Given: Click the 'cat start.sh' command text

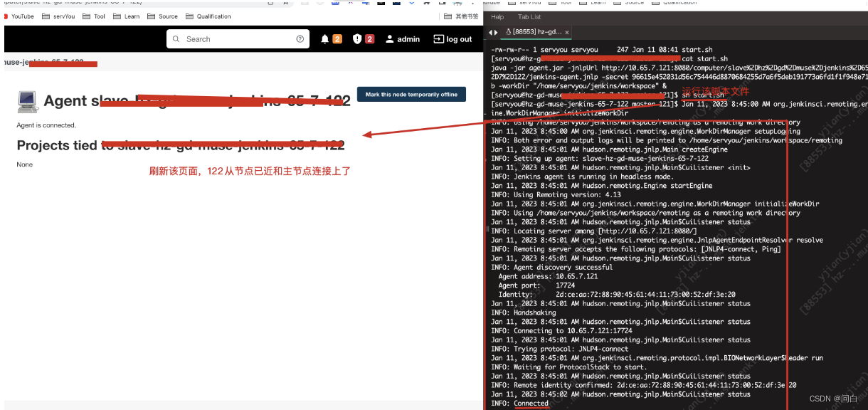Looking at the screenshot, I should 705,58.
